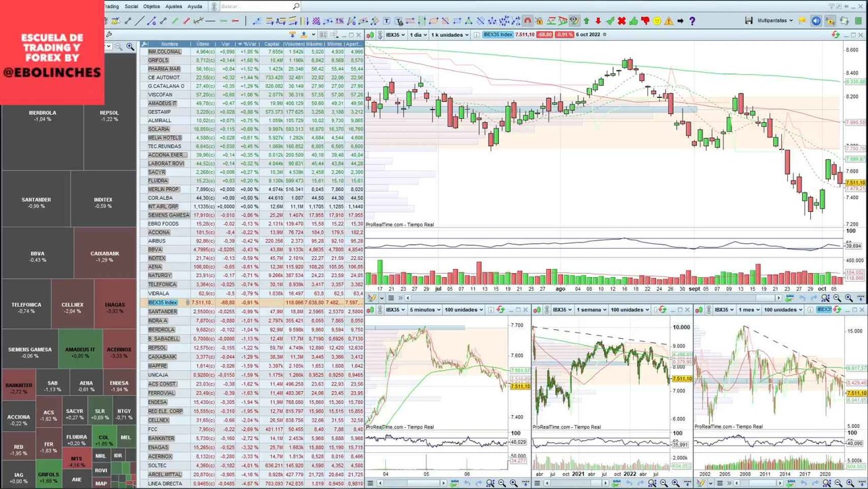Insert the thumbs down marker
The height and width of the screenshot is (489, 868).
point(645,21)
